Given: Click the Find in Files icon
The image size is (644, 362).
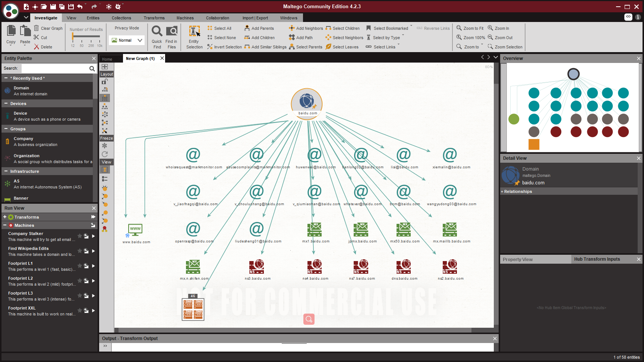Looking at the screenshot, I should click(x=171, y=31).
